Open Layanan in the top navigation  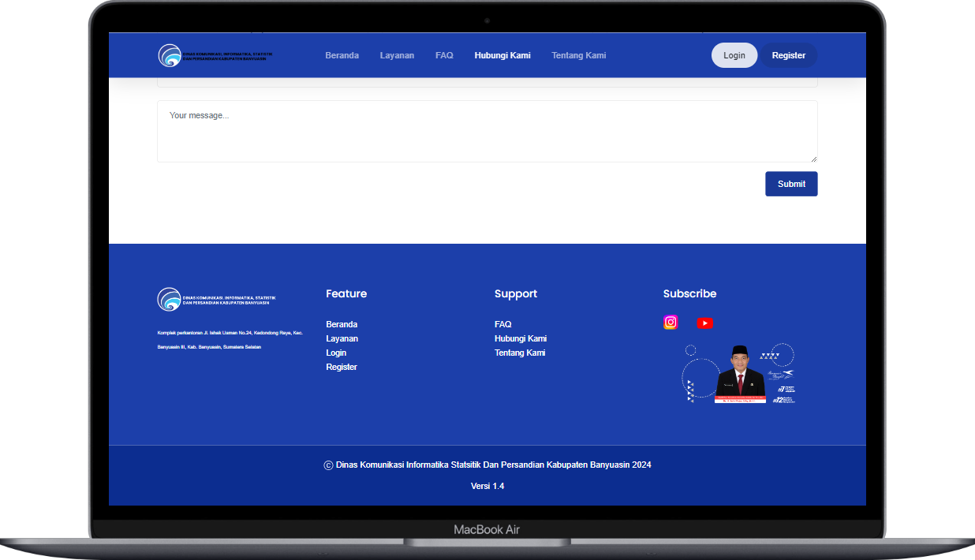(x=397, y=55)
